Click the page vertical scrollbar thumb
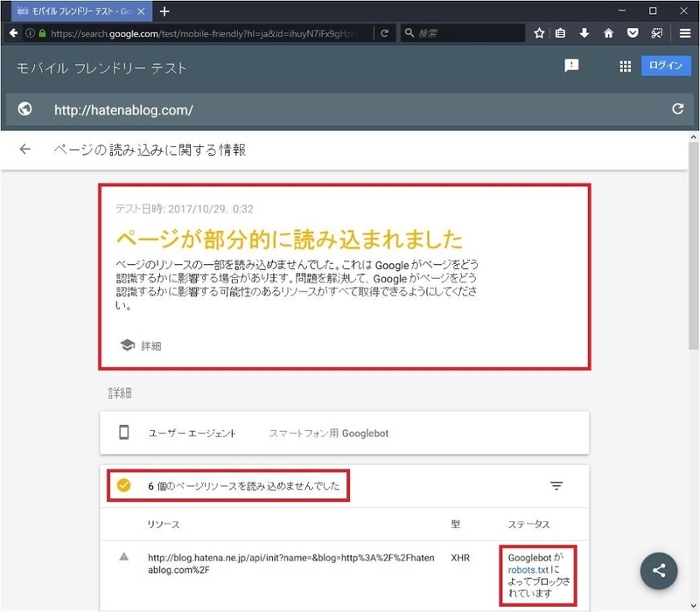This screenshot has width=700, height=612. click(x=693, y=246)
